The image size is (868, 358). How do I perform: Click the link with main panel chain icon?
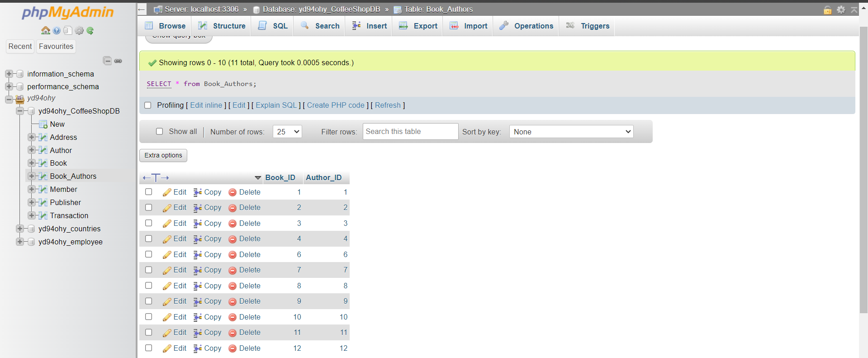point(118,61)
